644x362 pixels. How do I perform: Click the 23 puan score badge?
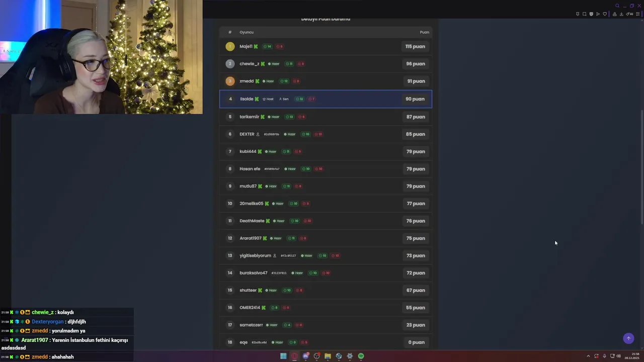pos(416,325)
